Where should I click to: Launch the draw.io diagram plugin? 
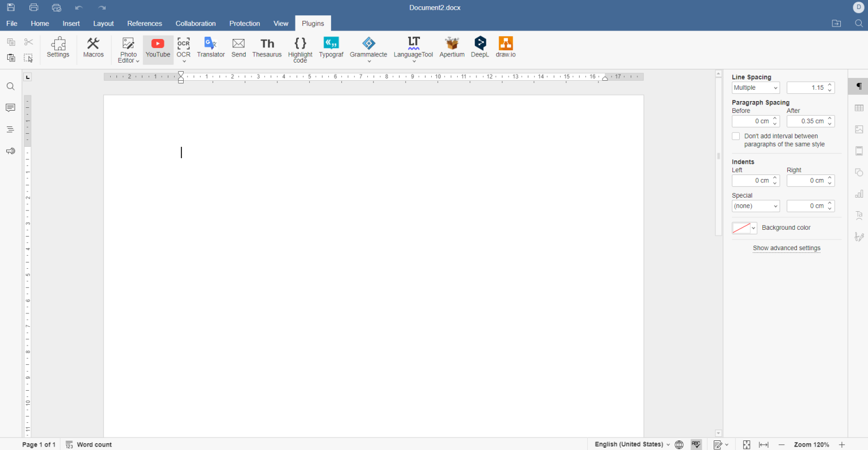click(505, 49)
